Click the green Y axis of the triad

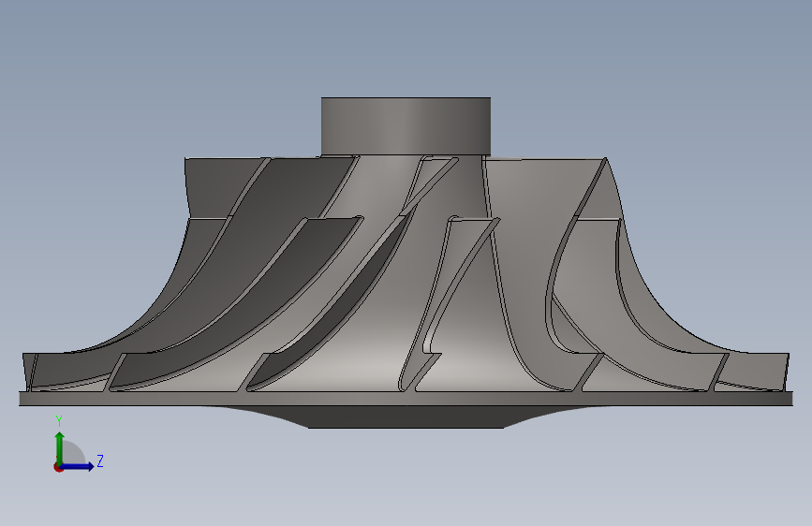pos(60,448)
